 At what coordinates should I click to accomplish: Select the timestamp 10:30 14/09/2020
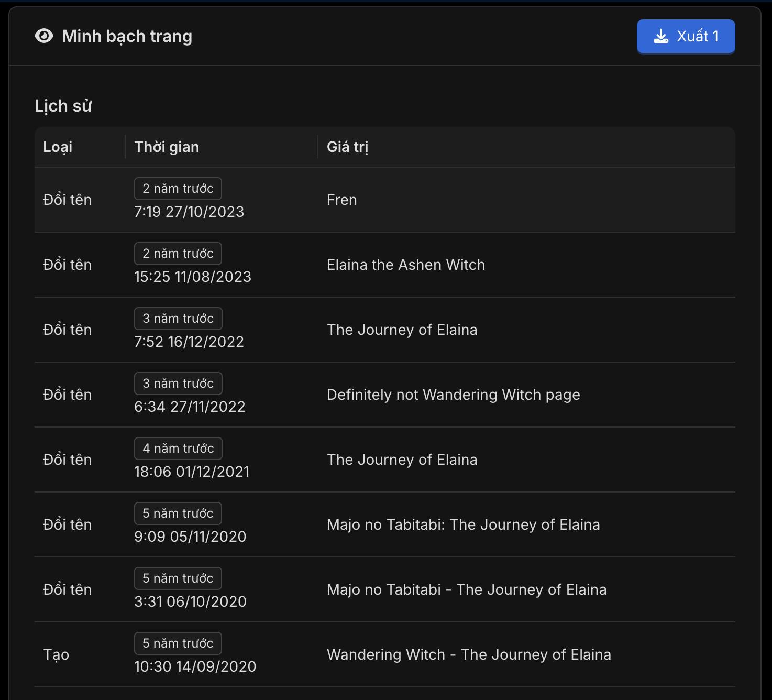pos(195,666)
